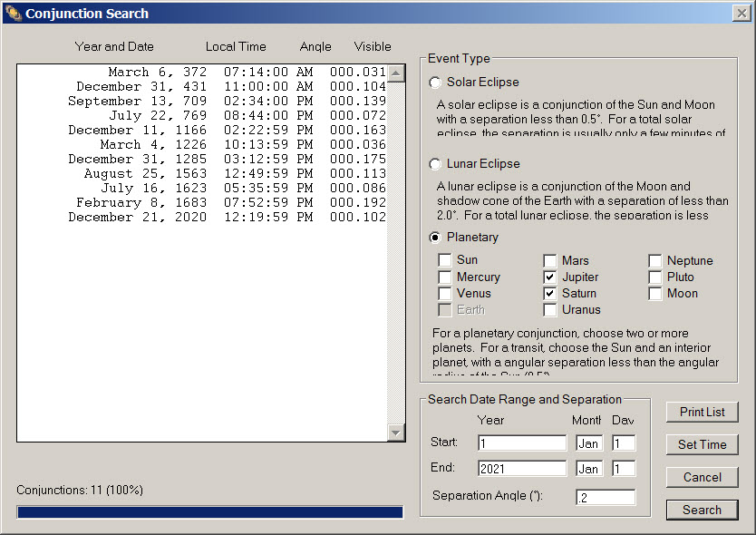The image size is (756, 535).
Task: Click the End month field showing Jan
Action: tap(589, 469)
